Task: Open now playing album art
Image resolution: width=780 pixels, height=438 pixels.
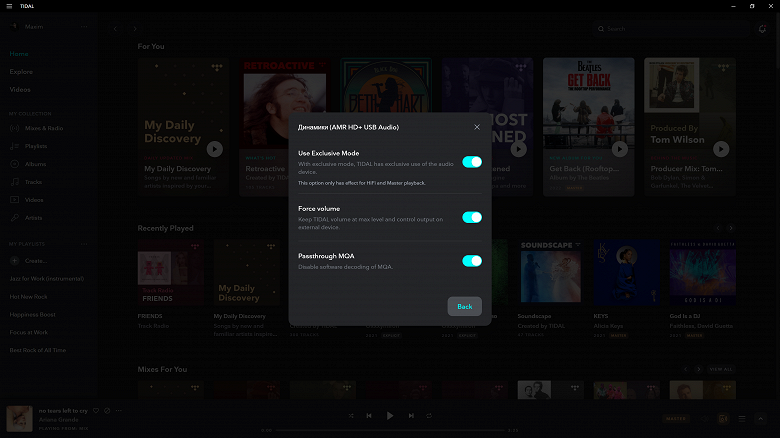Action: [19, 419]
